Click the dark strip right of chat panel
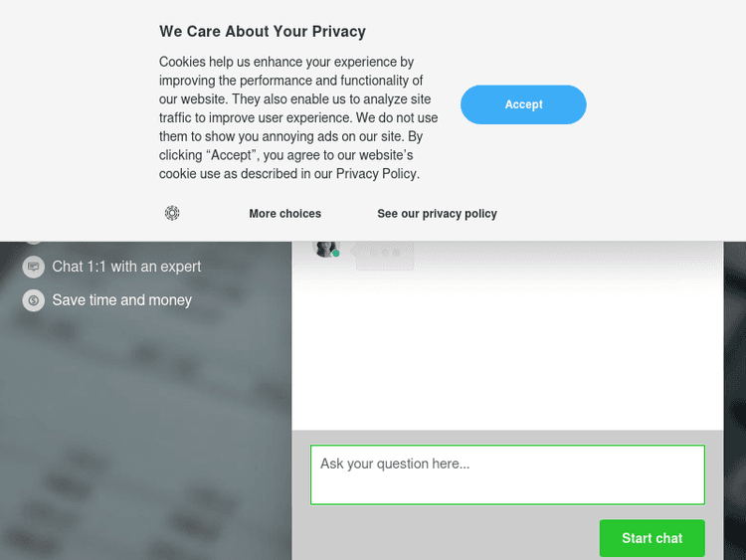 point(735,398)
